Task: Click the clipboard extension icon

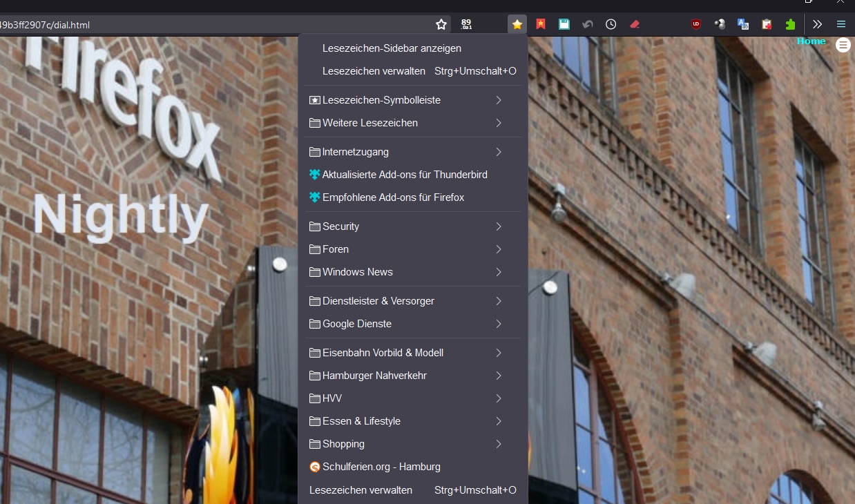Action: [x=767, y=25]
